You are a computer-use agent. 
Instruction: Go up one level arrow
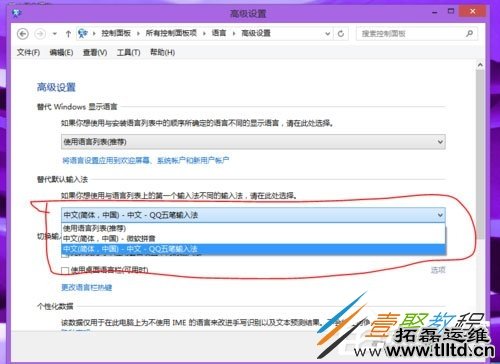click(x=68, y=34)
